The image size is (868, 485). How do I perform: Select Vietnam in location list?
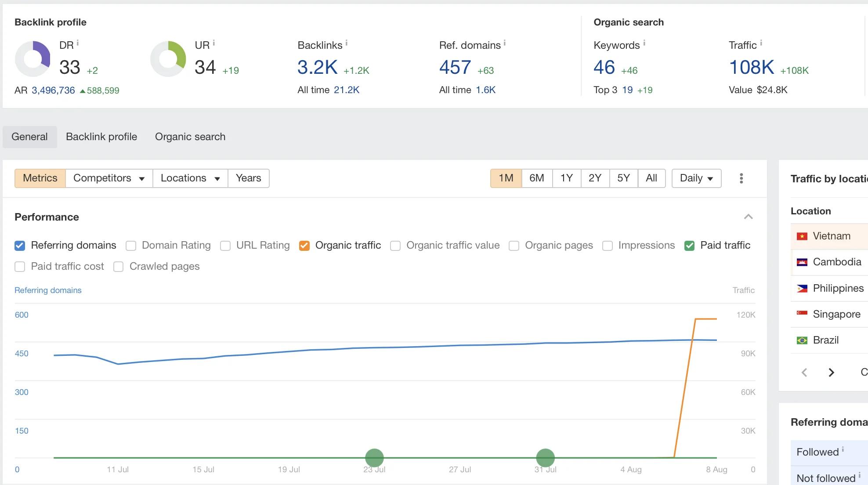[832, 236]
